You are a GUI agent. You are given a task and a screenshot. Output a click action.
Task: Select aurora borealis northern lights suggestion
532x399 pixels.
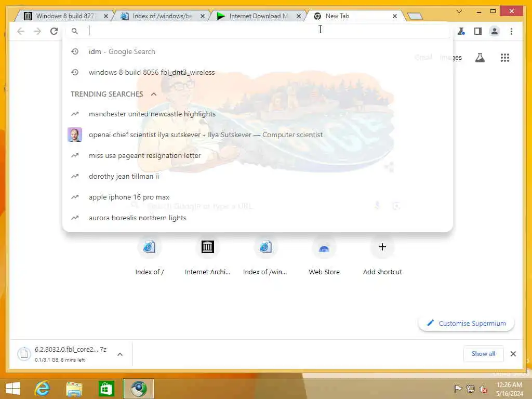pos(258,218)
